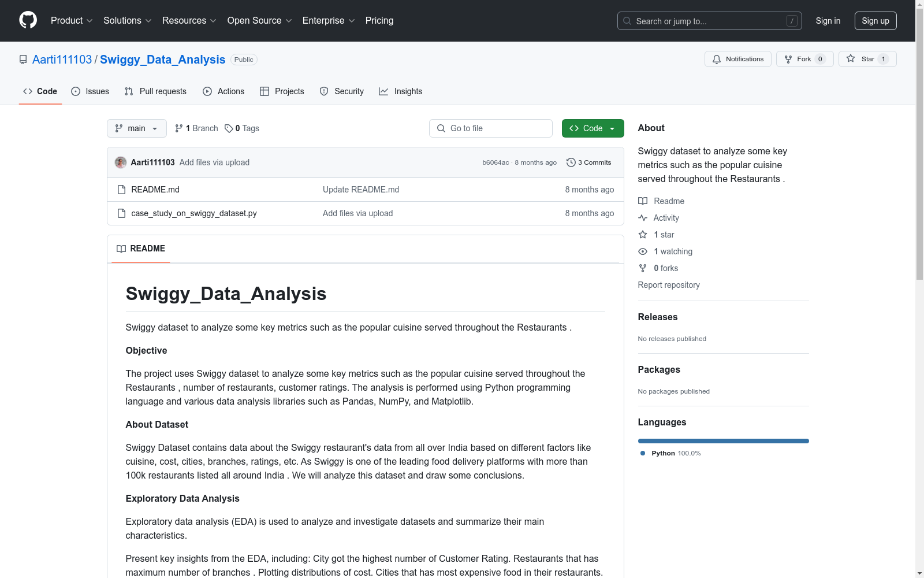924x578 pixels.
Task: Expand the Open Source menu
Action: click(x=260, y=21)
